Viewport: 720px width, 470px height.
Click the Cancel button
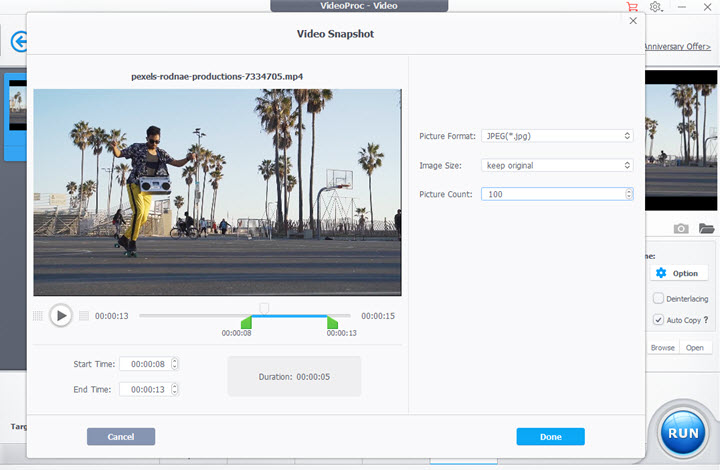pos(121,437)
